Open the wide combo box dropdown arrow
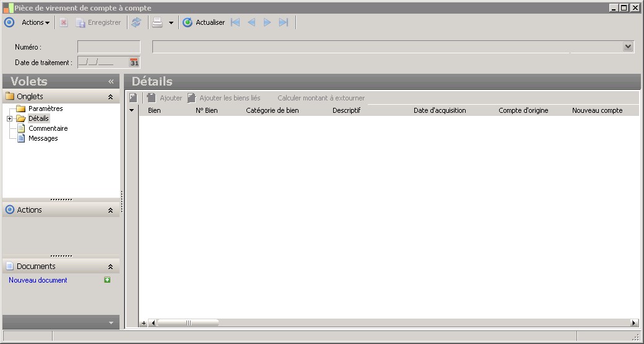Image resolution: width=644 pixels, height=344 pixels. (x=627, y=47)
